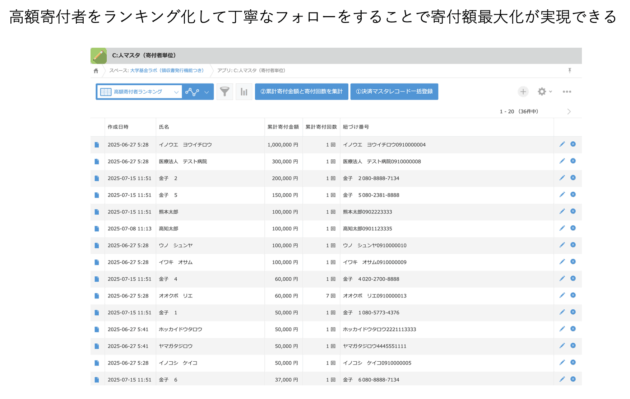Expand the chevron beside the graph view icon
The image size is (630, 399).
[x=207, y=92]
